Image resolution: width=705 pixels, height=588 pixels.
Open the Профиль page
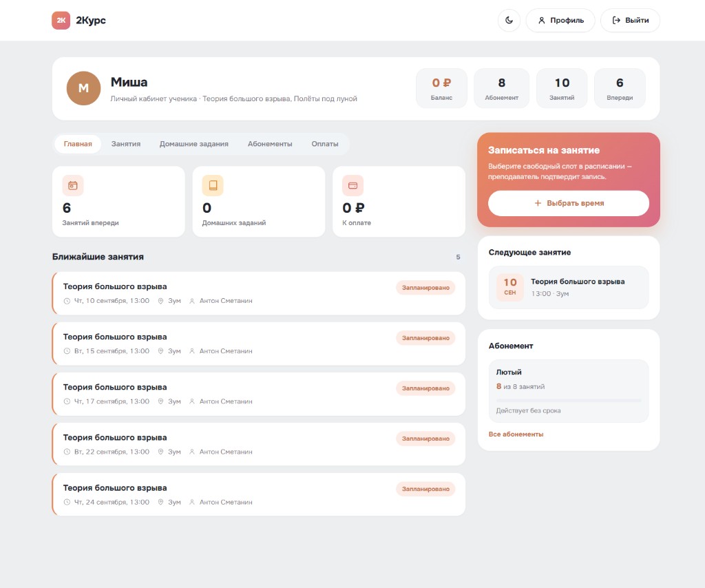(560, 20)
